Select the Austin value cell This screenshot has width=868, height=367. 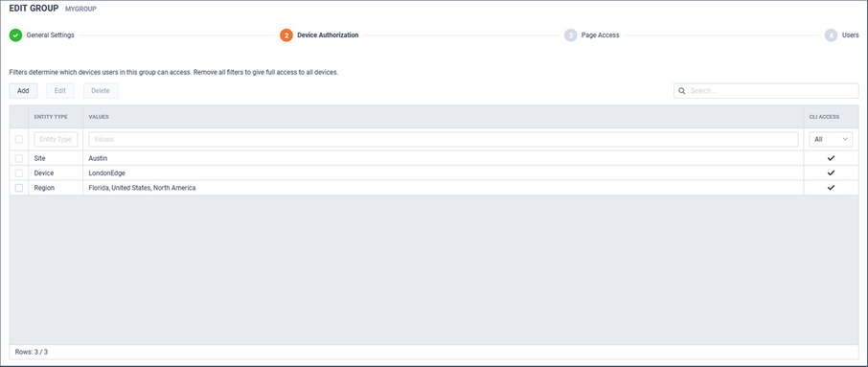(443, 158)
